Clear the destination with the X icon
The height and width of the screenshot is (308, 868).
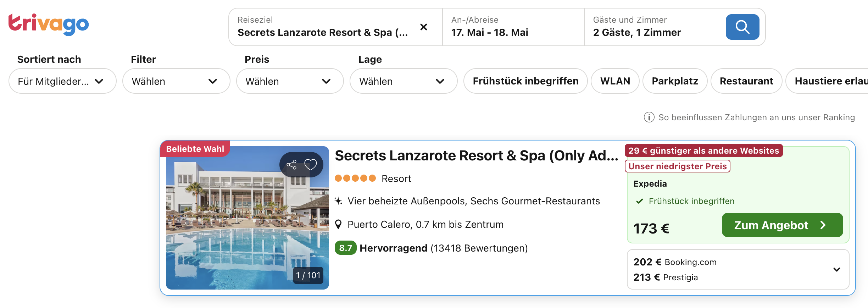coord(423,27)
